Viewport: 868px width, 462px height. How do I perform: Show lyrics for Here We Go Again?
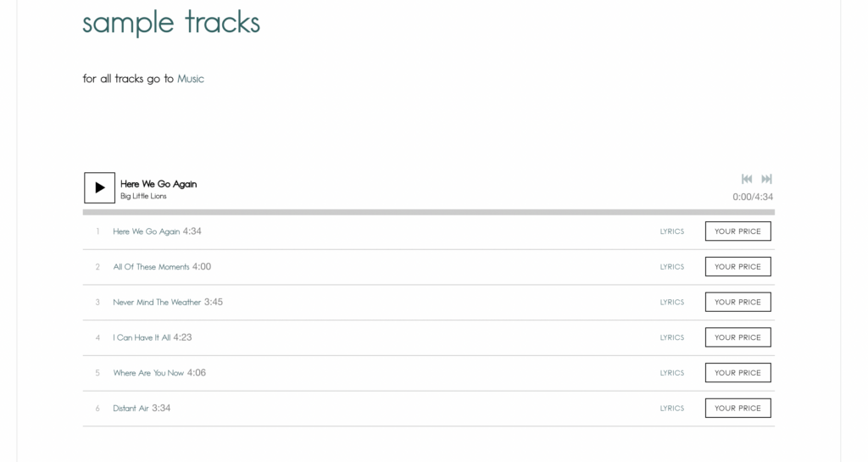[x=672, y=231]
